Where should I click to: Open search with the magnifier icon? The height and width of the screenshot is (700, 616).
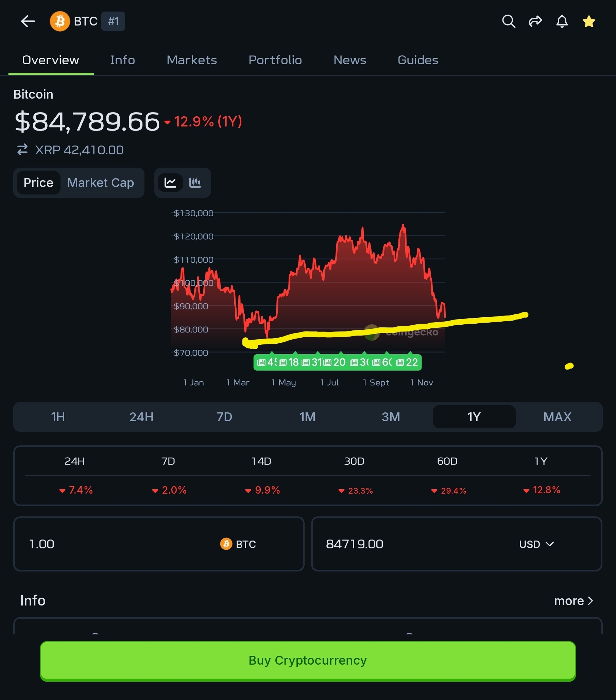(x=509, y=21)
